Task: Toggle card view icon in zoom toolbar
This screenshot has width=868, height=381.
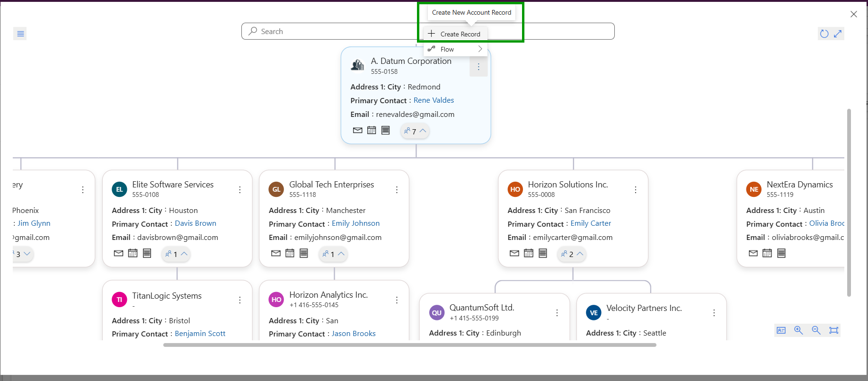Action: tap(781, 330)
